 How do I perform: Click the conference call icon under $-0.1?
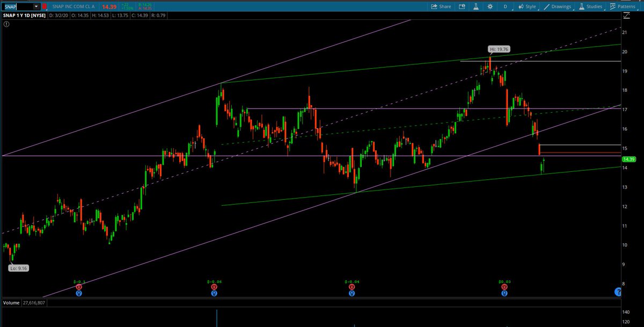(79, 287)
